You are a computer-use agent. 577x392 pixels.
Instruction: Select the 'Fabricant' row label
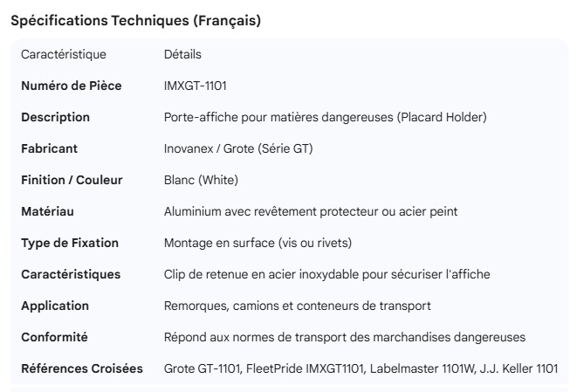[49, 148]
